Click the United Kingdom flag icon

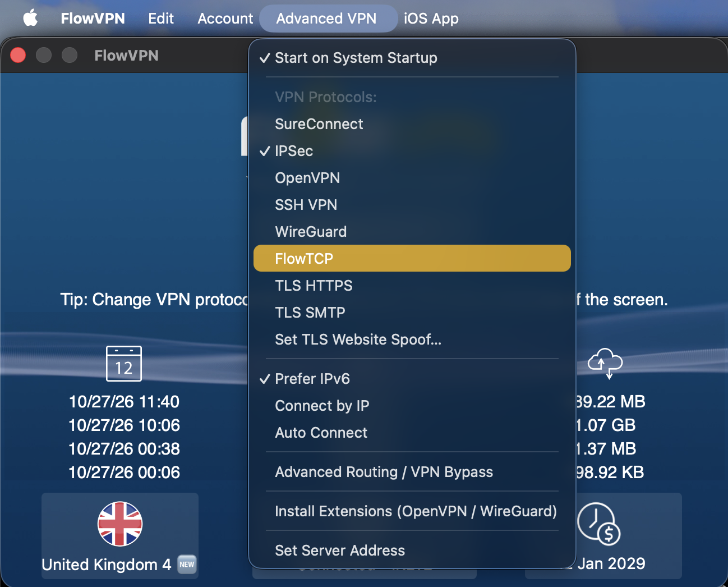click(120, 524)
